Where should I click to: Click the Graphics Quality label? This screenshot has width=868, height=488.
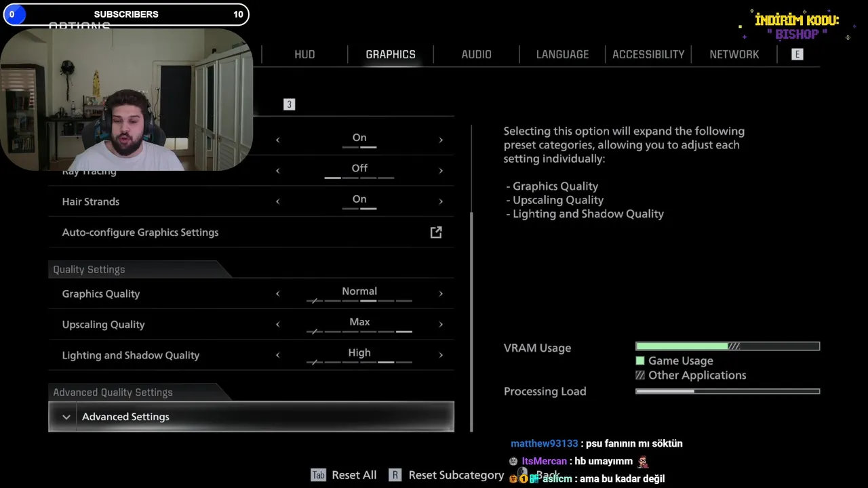[x=100, y=293]
